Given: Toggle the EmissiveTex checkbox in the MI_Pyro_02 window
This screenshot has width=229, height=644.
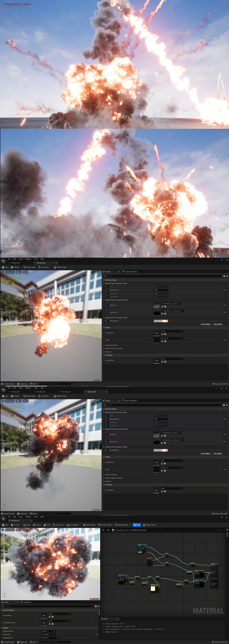Looking at the screenshot, I should (x=108, y=312).
